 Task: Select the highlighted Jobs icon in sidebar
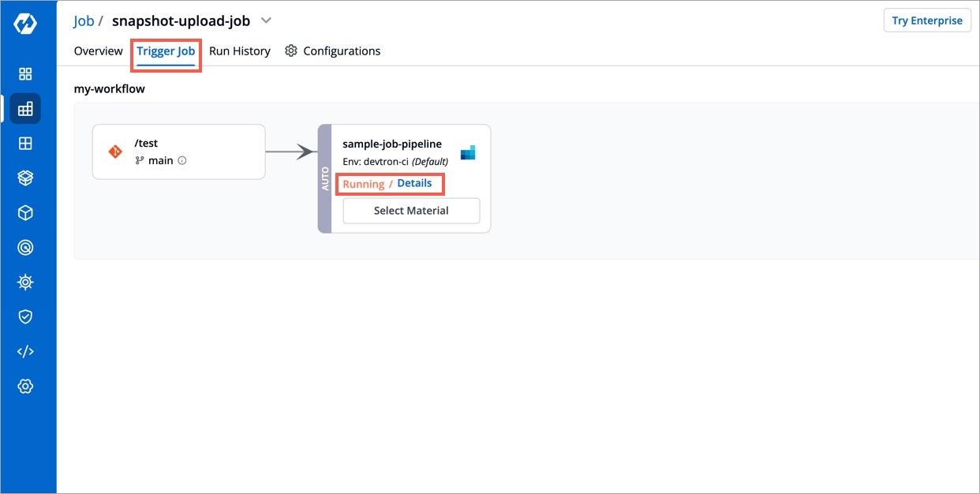click(25, 109)
